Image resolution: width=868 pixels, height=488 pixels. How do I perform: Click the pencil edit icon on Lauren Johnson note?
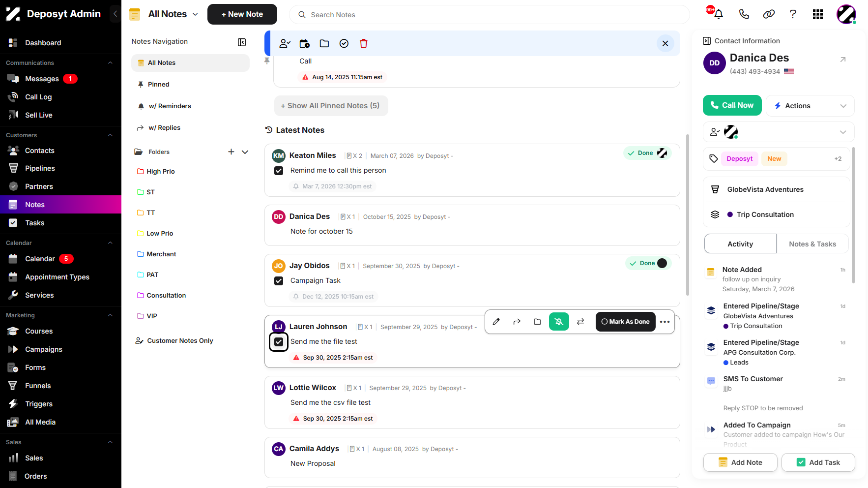(x=496, y=322)
